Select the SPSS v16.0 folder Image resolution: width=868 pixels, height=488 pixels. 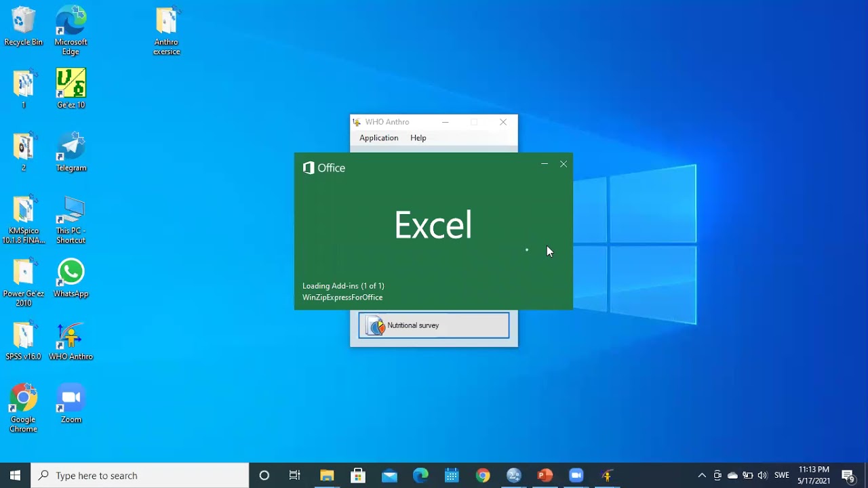pyautogui.click(x=24, y=341)
